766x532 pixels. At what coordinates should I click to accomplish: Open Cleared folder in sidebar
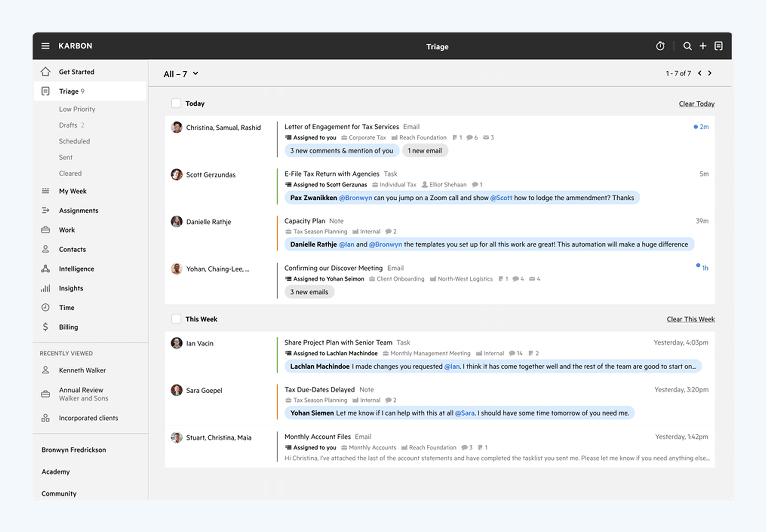pyautogui.click(x=70, y=173)
